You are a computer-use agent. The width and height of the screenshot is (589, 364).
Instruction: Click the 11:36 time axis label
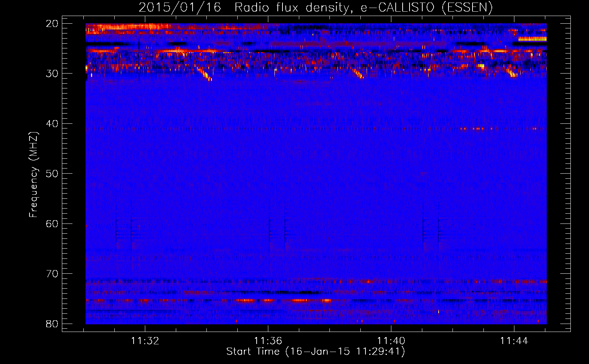tap(268, 341)
